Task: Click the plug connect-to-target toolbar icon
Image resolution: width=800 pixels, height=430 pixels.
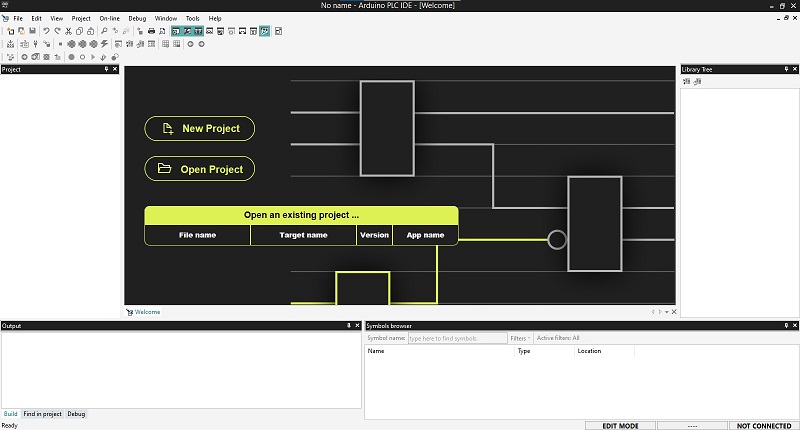Action: (x=35, y=44)
